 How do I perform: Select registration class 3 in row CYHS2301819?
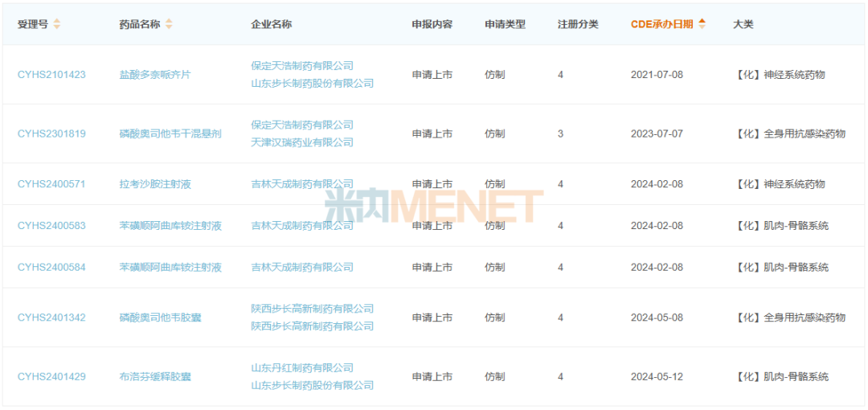(x=560, y=133)
